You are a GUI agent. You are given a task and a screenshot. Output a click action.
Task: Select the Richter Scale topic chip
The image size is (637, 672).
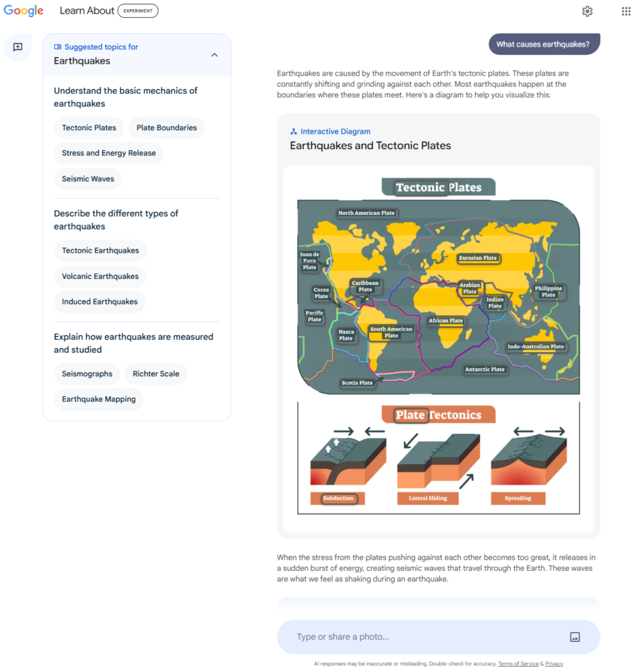tap(156, 373)
